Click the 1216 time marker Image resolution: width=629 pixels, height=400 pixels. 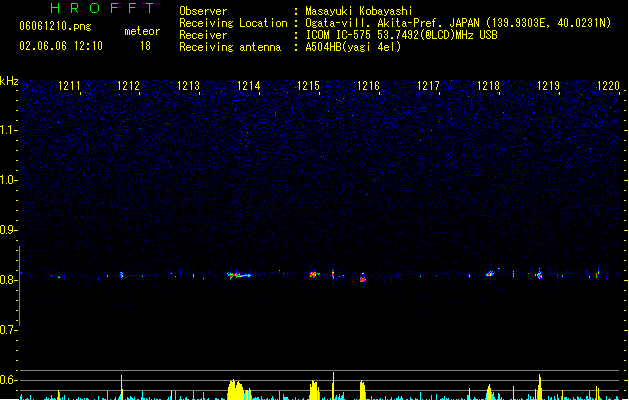(368, 86)
